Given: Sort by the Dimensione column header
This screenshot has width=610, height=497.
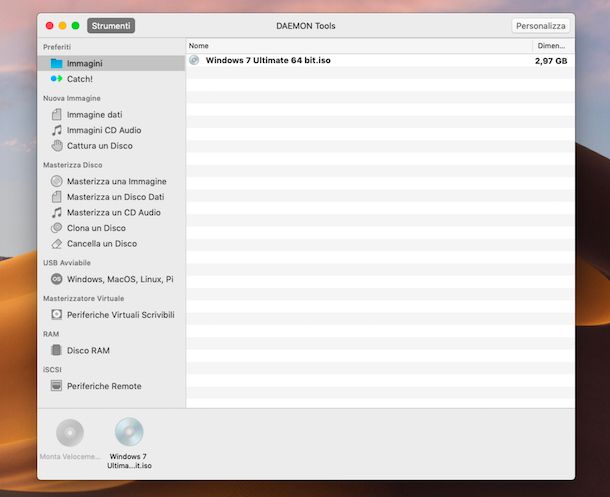Looking at the screenshot, I should 551,46.
